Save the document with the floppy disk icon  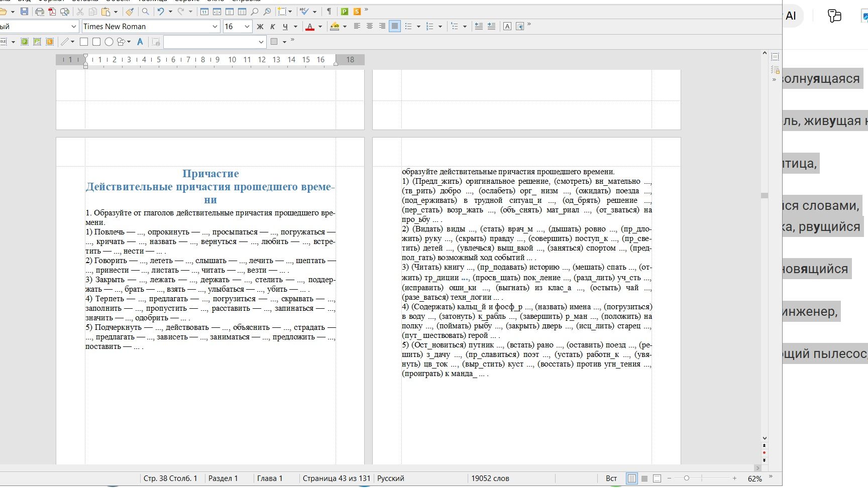pyautogui.click(x=24, y=11)
